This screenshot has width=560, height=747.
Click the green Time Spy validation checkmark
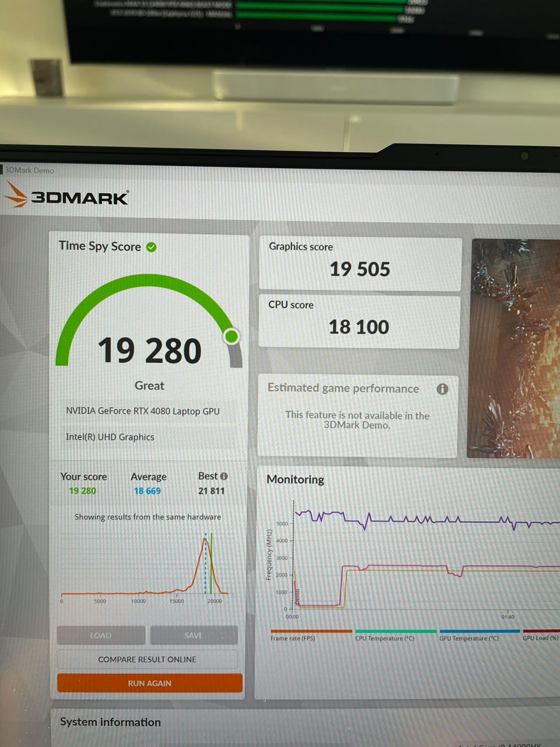151,247
